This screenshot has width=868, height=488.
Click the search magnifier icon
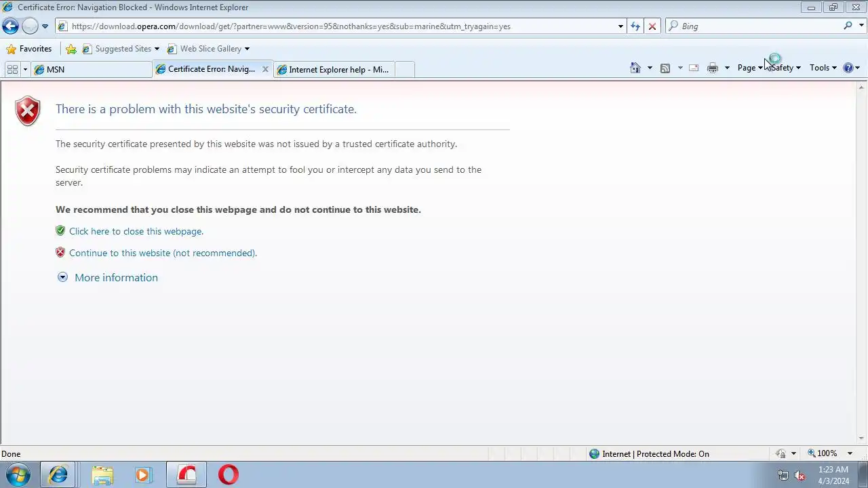tap(848, 26)
